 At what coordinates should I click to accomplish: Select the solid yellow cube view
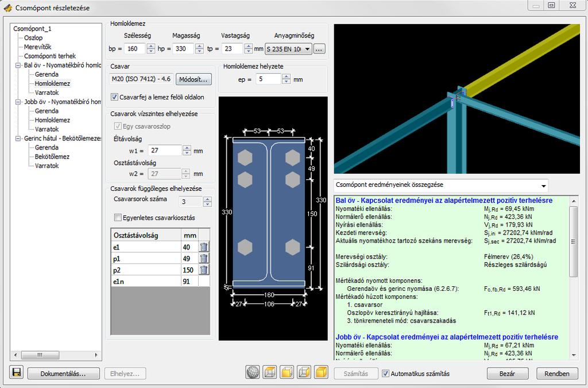point(321,372)
